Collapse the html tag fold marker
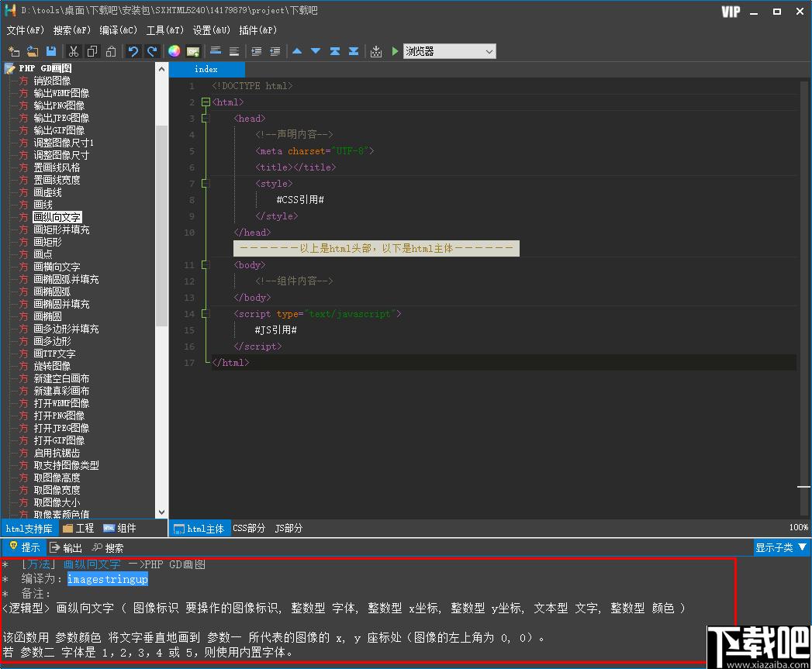 coord(206,102)
